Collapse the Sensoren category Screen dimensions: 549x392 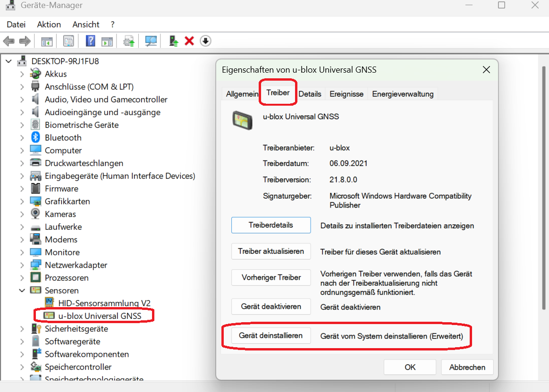pyautogui.click(x=22, y=291)
